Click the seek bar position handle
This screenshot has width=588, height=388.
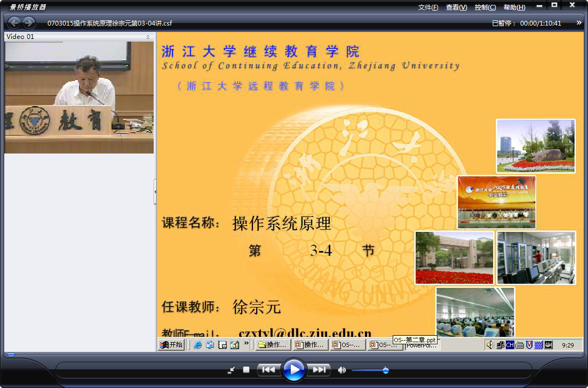click(x=11, y=354)
